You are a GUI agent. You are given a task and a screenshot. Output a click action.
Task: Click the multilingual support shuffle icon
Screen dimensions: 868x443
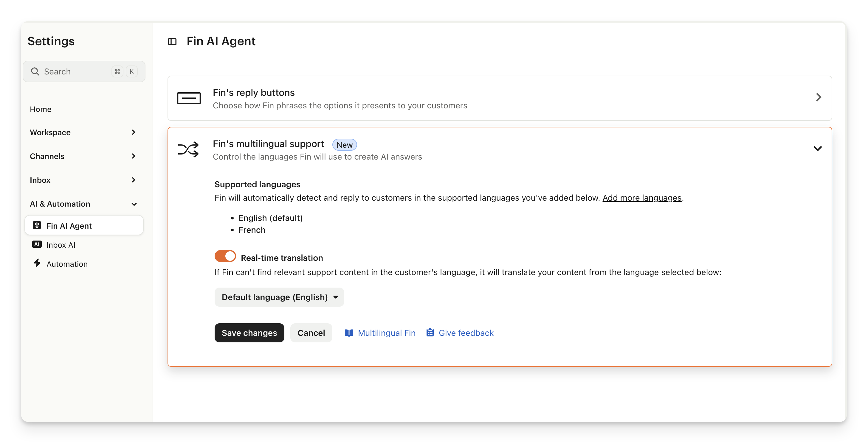188,149
